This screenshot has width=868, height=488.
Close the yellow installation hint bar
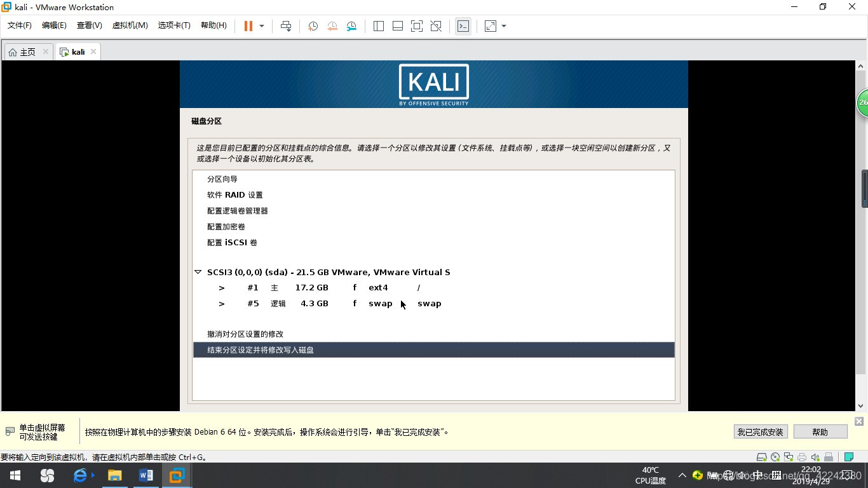click(x=859, y=421)
